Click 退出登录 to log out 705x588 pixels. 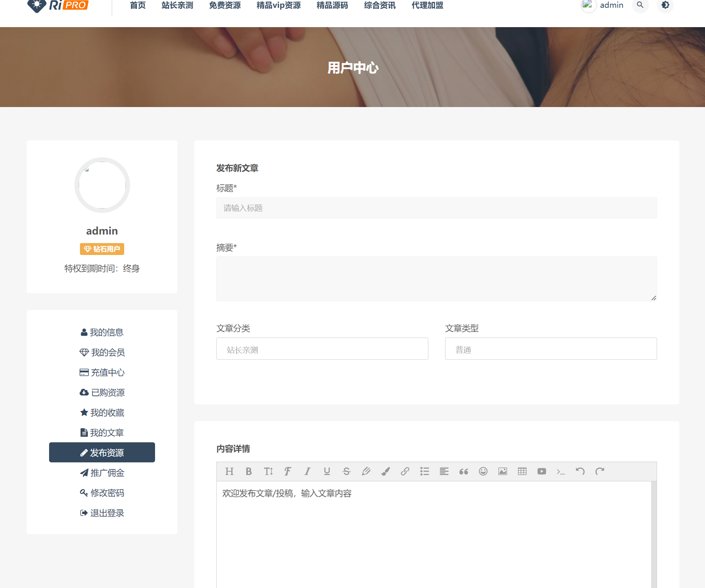(x=102, y=513)
